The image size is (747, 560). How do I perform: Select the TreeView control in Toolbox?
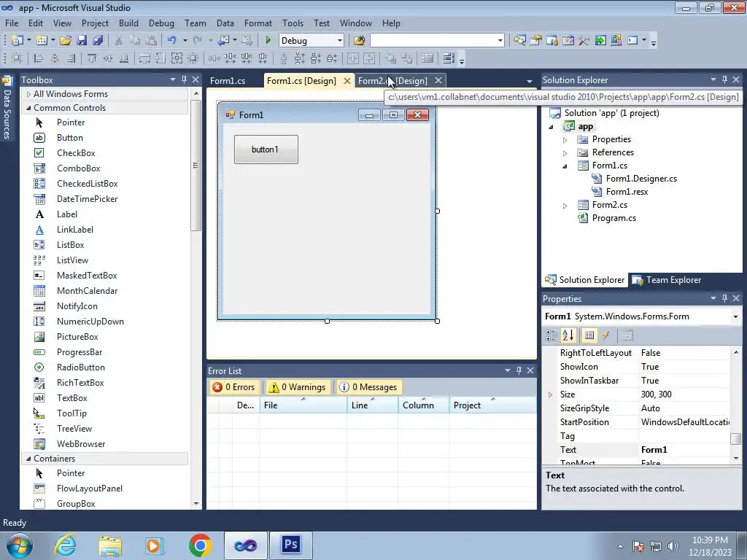tap(74, 429)
